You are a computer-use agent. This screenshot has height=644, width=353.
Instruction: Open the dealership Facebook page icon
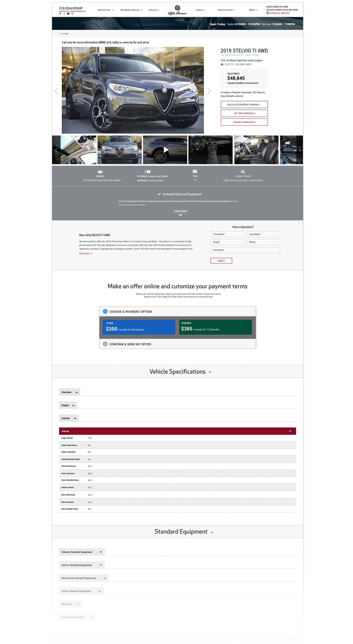point(64,14)
